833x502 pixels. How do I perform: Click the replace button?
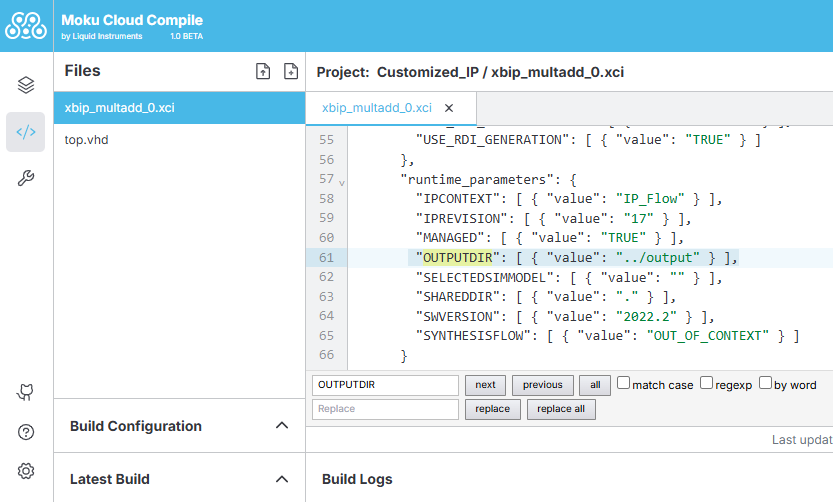[492, 409]
